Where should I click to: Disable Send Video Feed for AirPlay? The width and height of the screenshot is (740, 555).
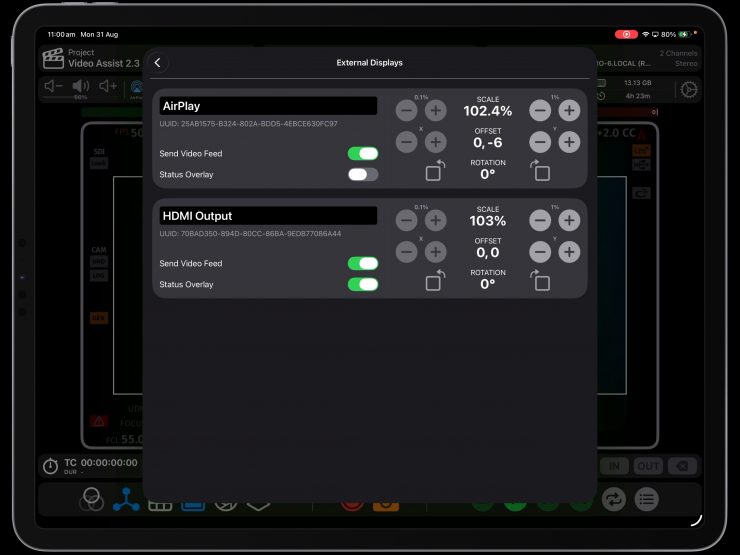362,153
